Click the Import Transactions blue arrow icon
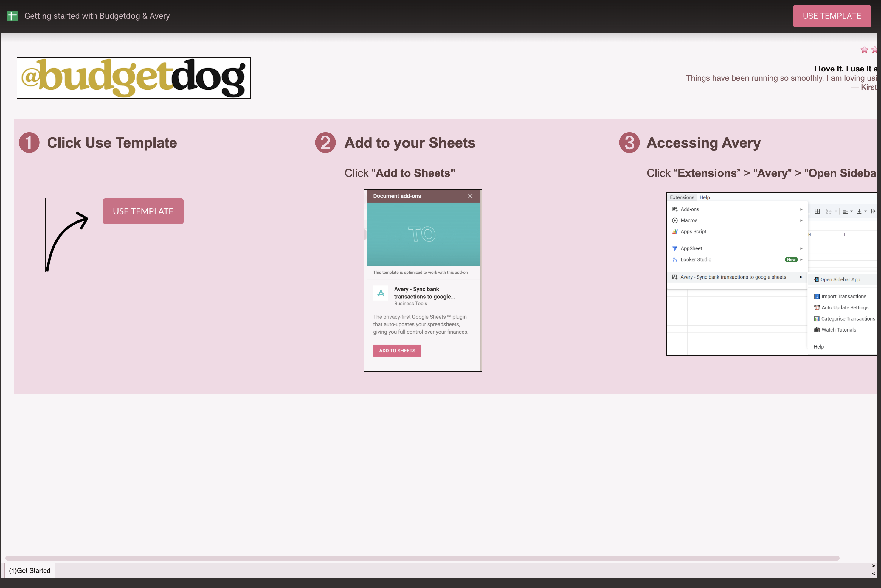Image resolution: width=881 pixels, height=588 pixels. coord(816,297)
